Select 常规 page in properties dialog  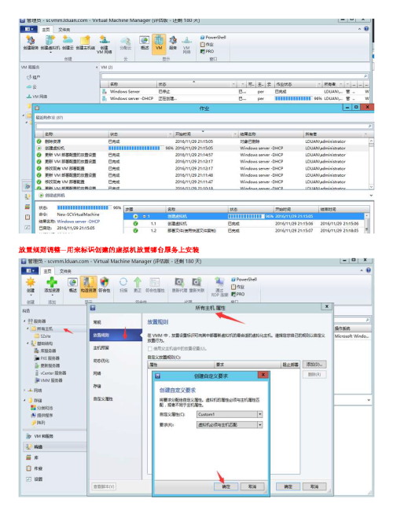pos(97,322)
